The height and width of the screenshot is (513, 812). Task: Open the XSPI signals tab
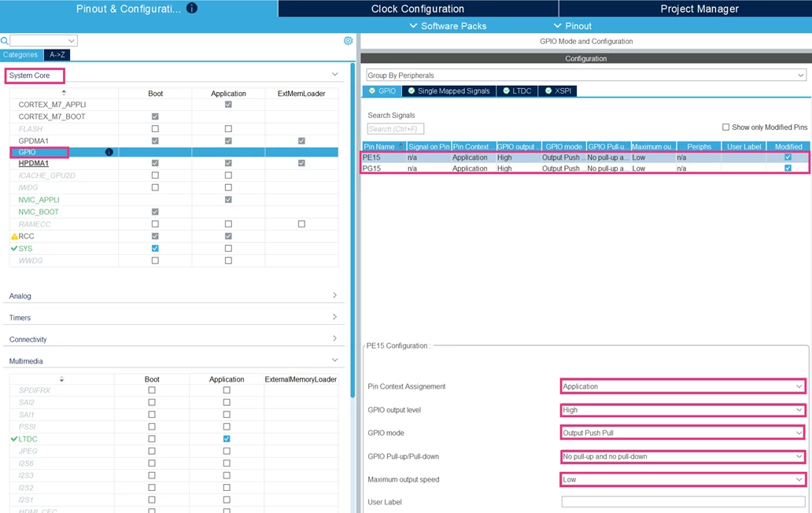coord(559,91)
